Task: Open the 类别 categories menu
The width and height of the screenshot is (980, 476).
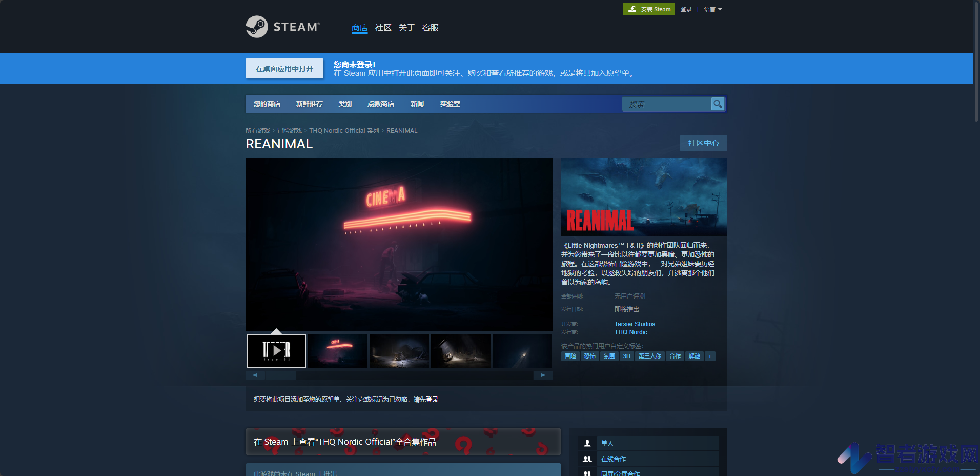Action: pyautogui.click(x=345, y=104)
